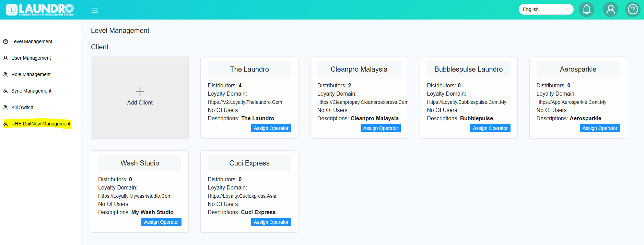Click Assign Operator for Cuci Express
This screenshot has width=644, height=245.
tap(271, 222)
